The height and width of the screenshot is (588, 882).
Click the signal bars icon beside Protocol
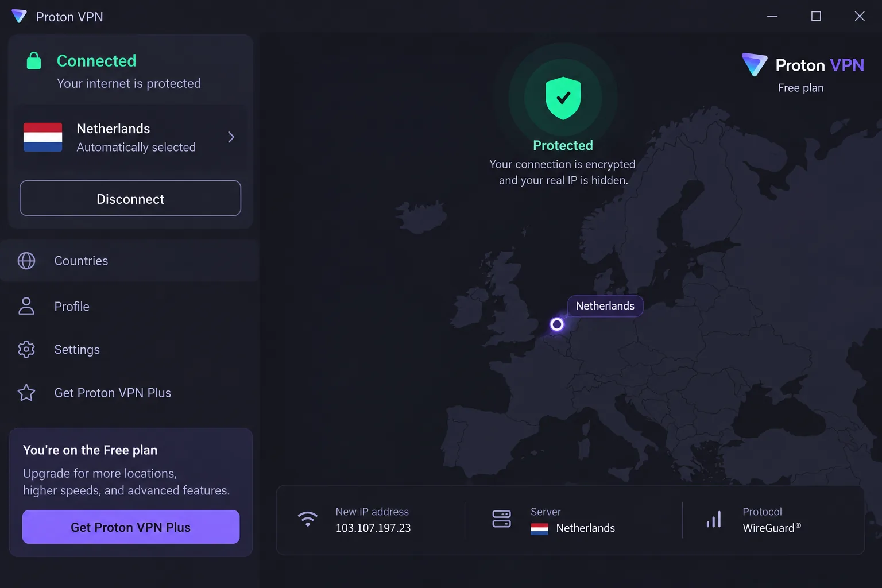[714, 519]
